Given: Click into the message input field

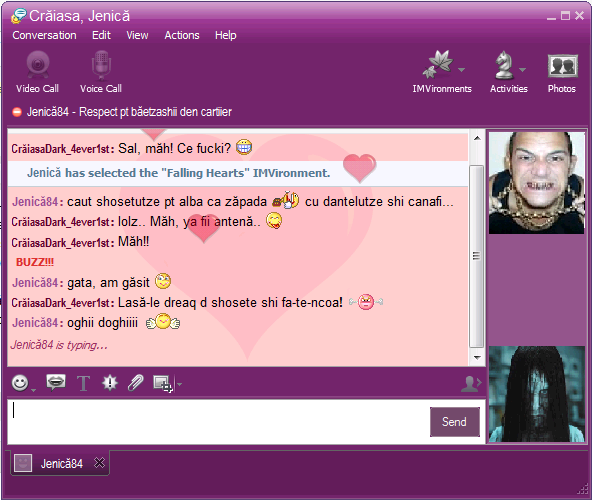Looking at the screenshot, I should tap(218, 422).
